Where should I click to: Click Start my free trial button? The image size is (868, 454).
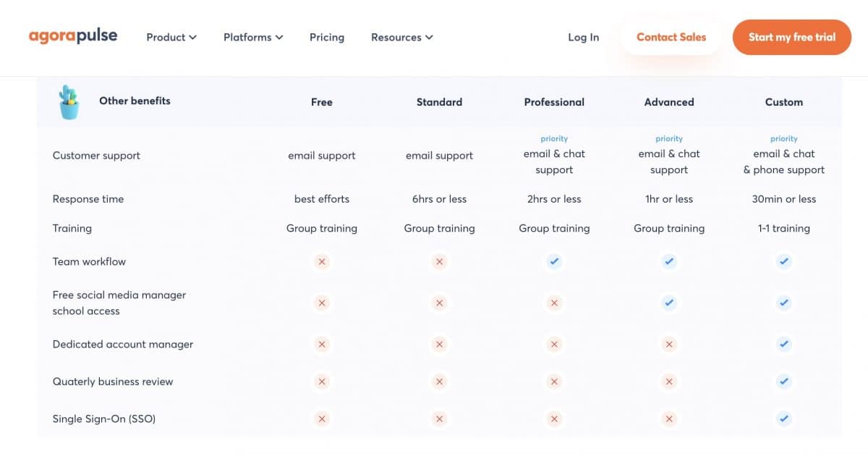(791, 37)
